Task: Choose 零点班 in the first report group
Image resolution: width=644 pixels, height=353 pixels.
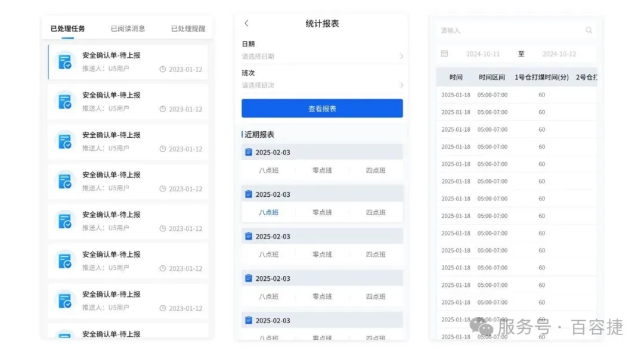Action: click(322, 171)
